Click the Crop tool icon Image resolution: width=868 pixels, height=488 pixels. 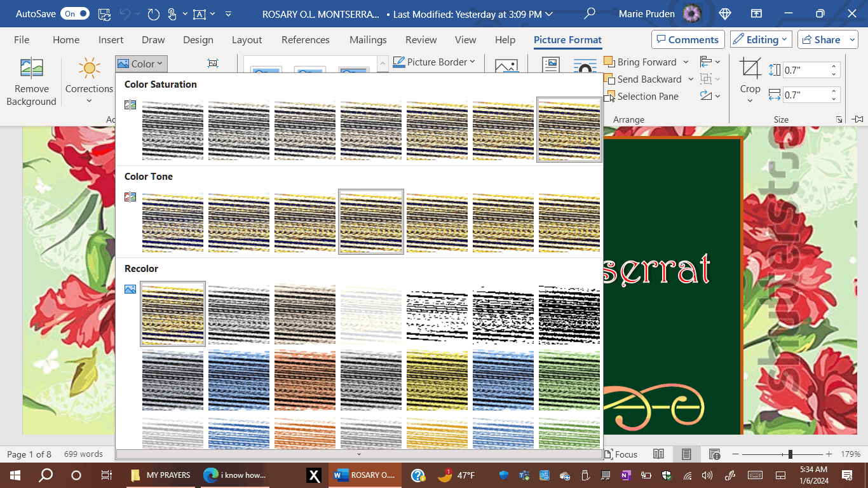point(750,68)
